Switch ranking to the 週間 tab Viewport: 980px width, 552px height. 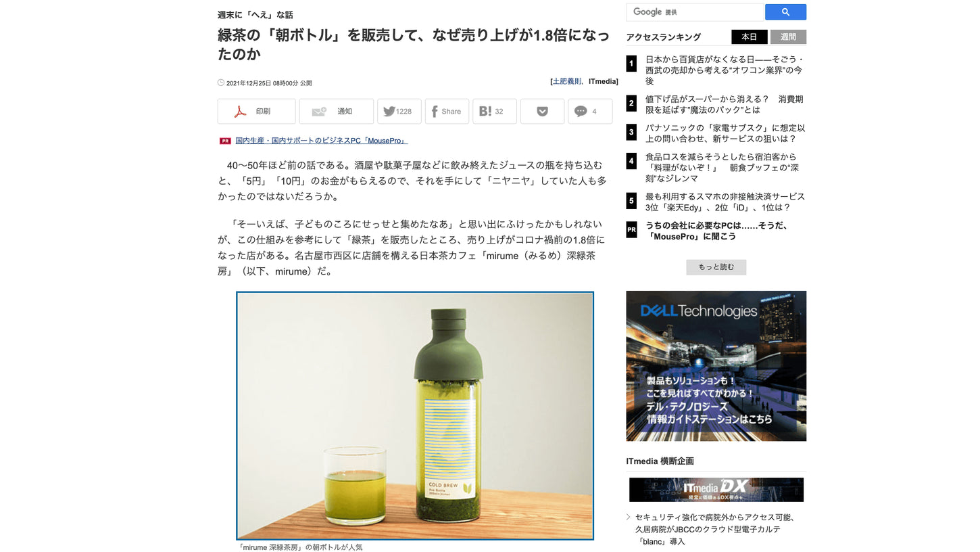coord(788,37)
